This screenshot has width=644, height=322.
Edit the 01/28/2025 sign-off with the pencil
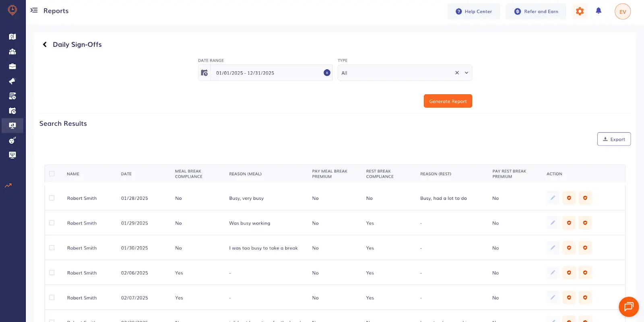(x=553, y=198)
